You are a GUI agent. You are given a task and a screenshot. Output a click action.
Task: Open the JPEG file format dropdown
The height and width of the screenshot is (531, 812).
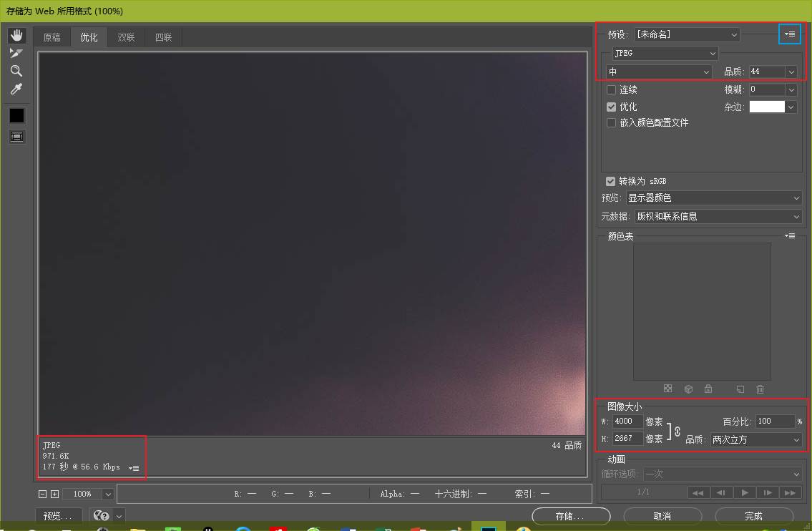(x=665, y=54)
